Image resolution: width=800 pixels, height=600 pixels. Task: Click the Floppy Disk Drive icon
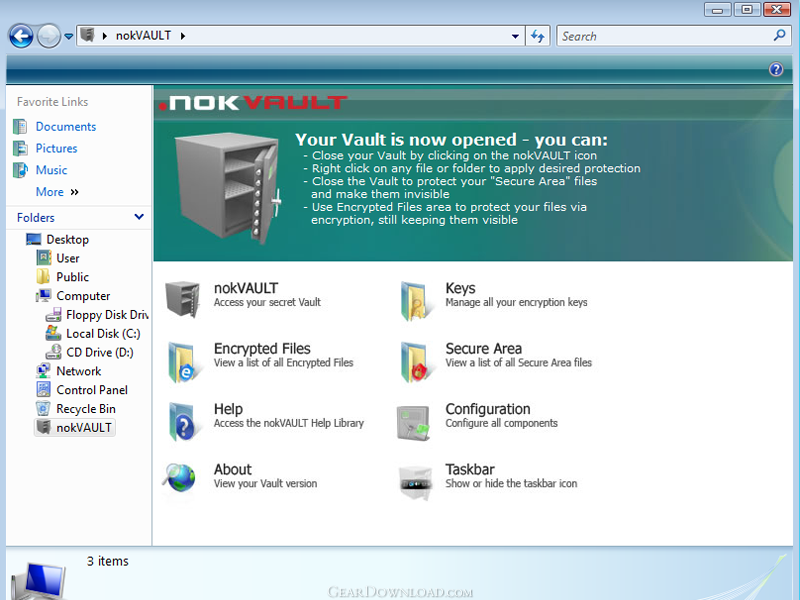[x=53, y=315]
